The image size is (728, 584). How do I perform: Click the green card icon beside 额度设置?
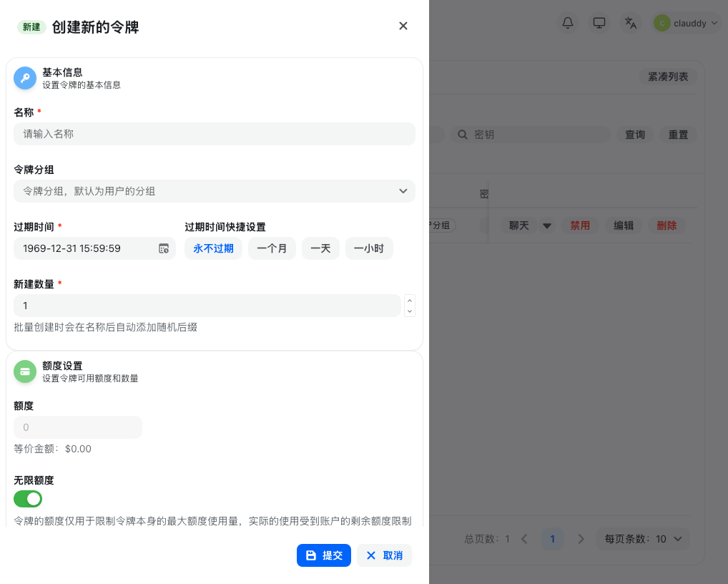tap(25, 371)
